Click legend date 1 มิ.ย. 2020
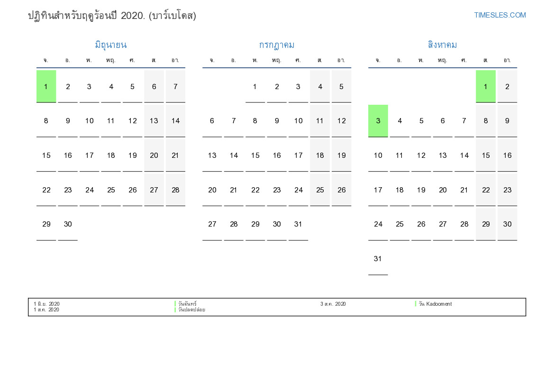Viewport: 554px width, 392px height. point(46,304)
